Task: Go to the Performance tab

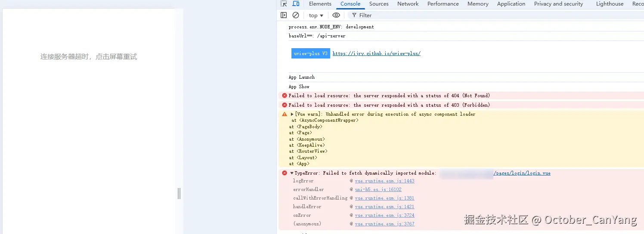Action: pyautogui.click(x=443, y=4)
